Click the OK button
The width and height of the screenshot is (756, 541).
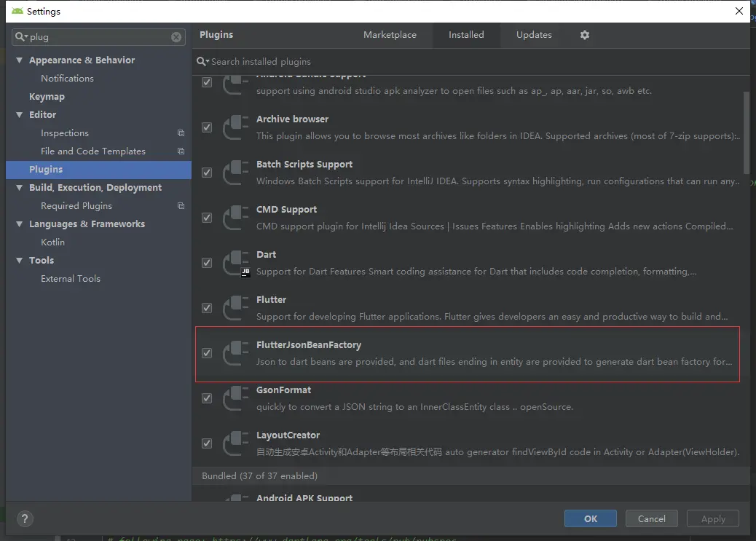[x=590, y=519]
